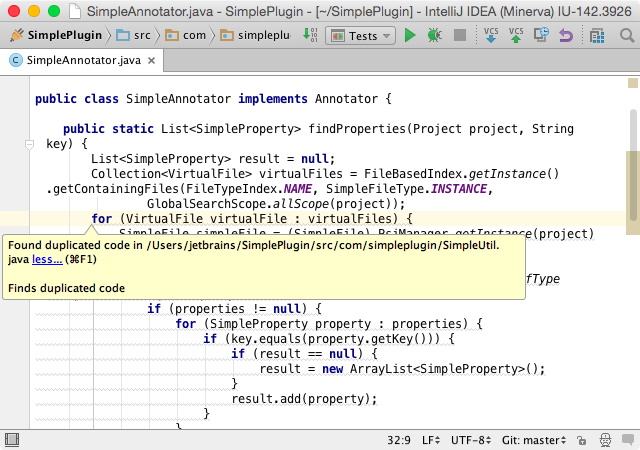Toggle file read-only lock icon
The image size is (640, 450).
(582, 440)
